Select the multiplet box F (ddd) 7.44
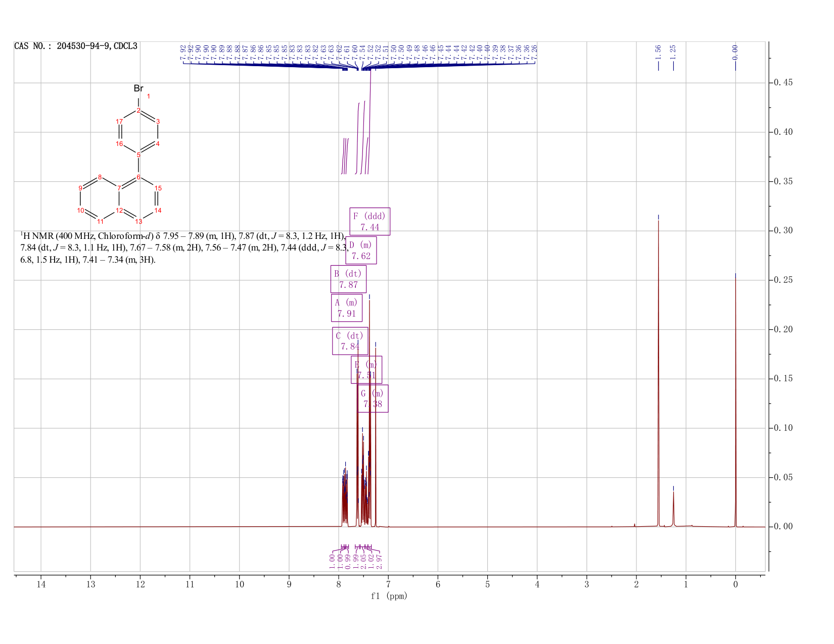The image size is (834, 644). click(370, 221)
